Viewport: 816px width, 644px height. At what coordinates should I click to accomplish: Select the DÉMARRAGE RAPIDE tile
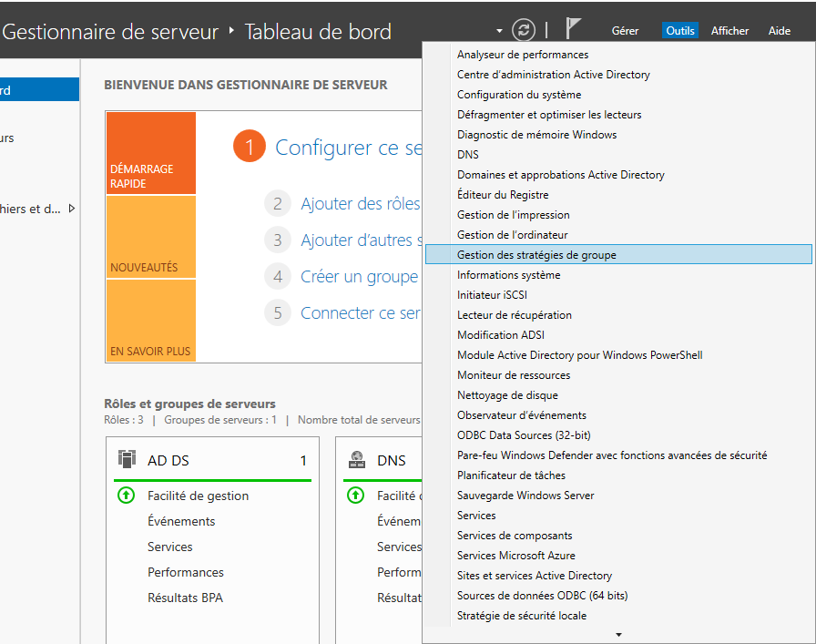coord(150,153)
